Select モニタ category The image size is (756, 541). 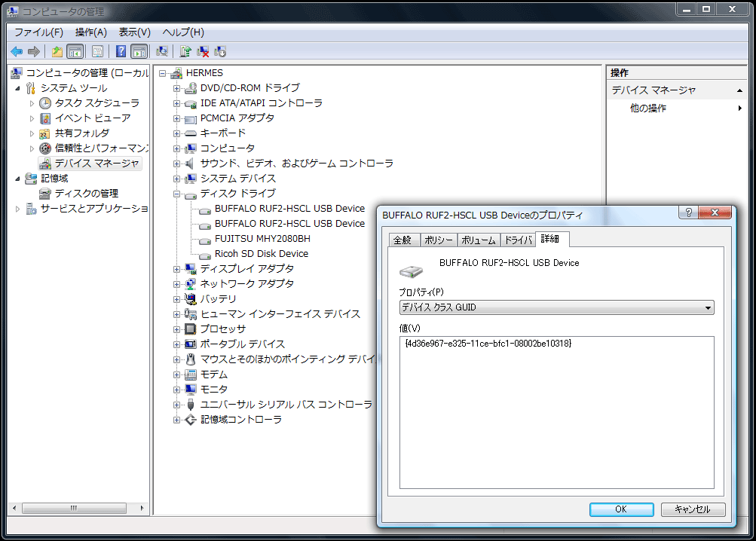[213, 389]
